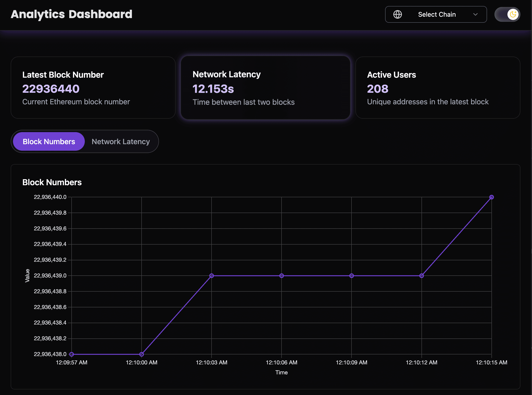Click the Analytics Dashboard title

click(x=71, y=14)
